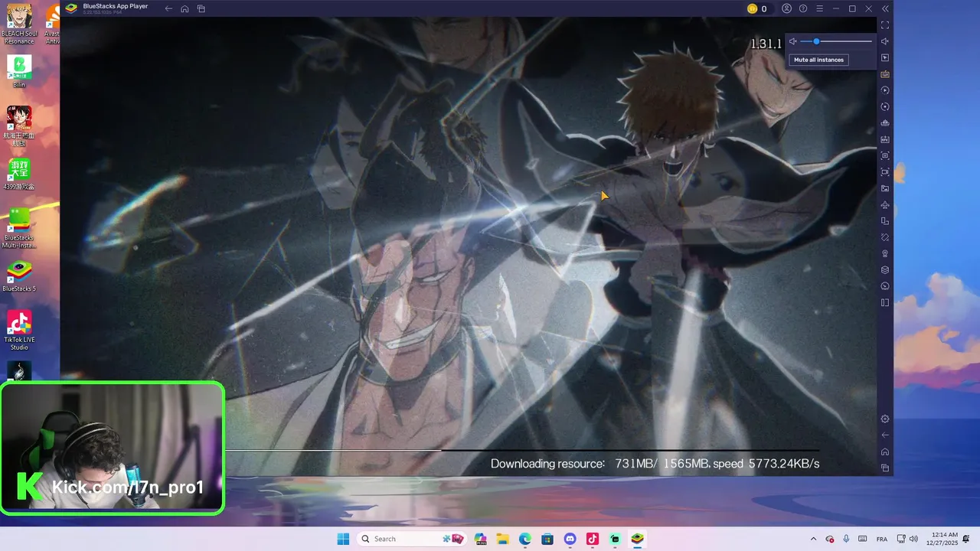Screen dimensions: 980x551
Task: Click the Android home icon in sidebar
Action: click(885, 452)
